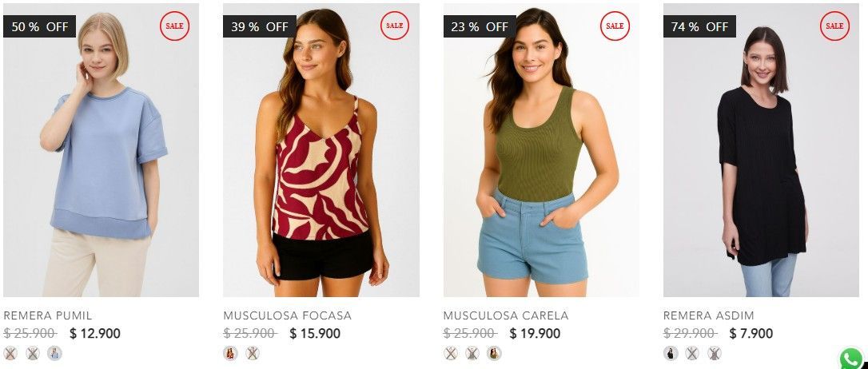Open the Musculosa Carela product link

point(505,316)
